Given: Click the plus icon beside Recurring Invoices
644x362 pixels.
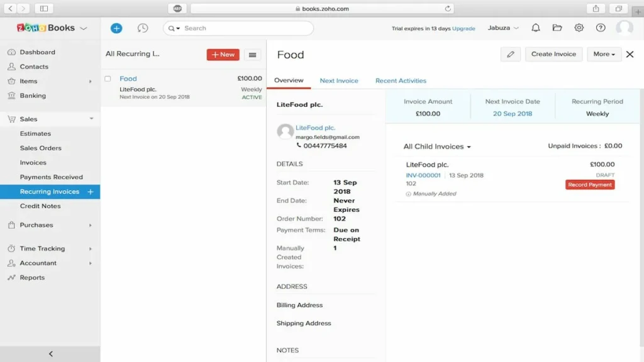Looking at the screenshot, I should (91, 192).
